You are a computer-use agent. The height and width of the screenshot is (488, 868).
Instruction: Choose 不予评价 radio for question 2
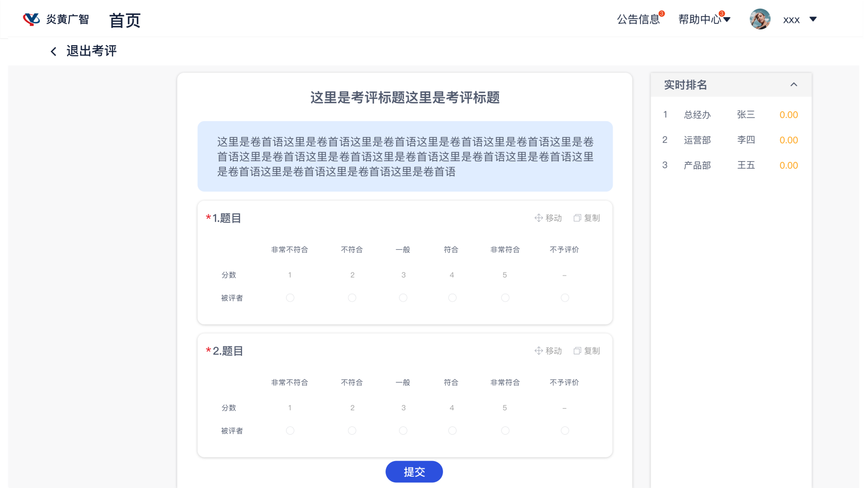click(x=565, y=430)
